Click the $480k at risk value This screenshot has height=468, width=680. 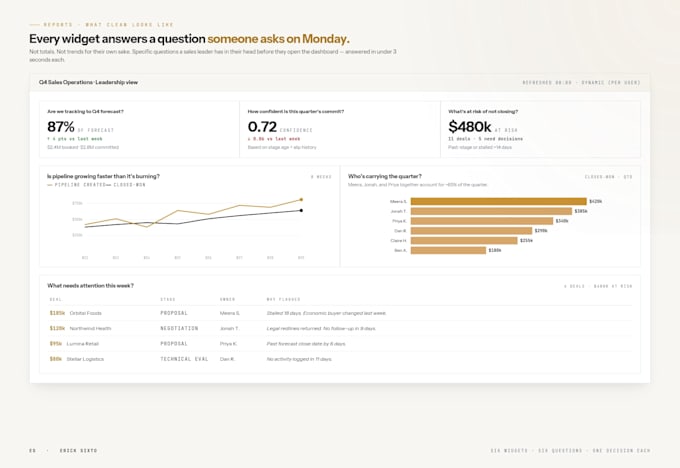pos(470,127)
